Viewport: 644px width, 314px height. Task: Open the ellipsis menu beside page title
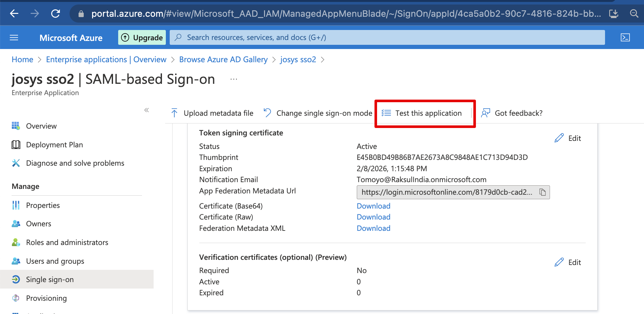point(234,79)
